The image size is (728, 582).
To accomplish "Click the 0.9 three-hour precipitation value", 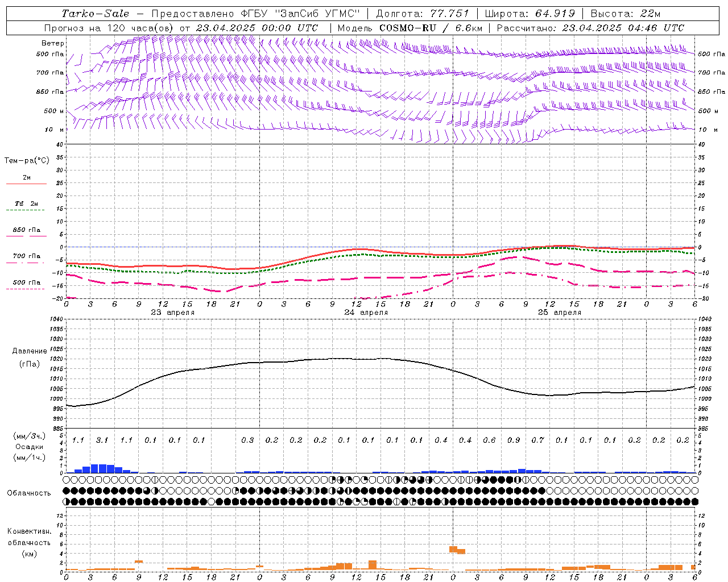I will point(514,440).
